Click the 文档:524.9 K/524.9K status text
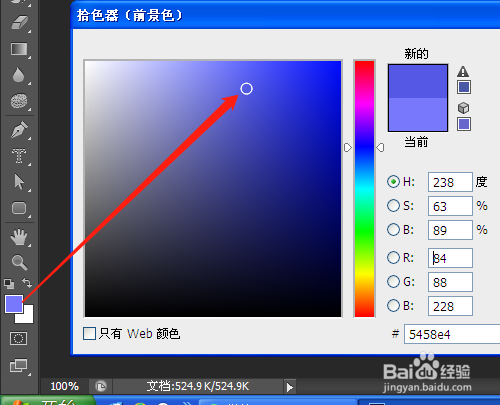The height and width of the screenshot is (405, 500). 198,386
